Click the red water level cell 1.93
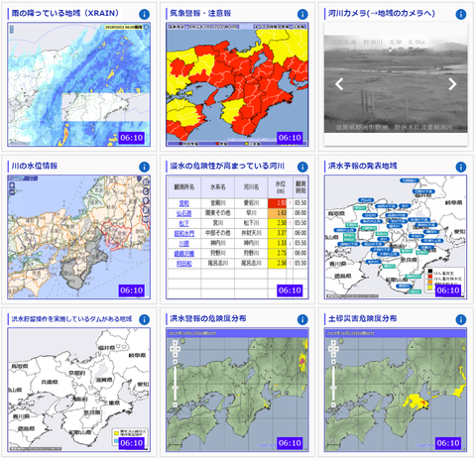This screenshot has height=459, width=476. (x=278, y=203)
